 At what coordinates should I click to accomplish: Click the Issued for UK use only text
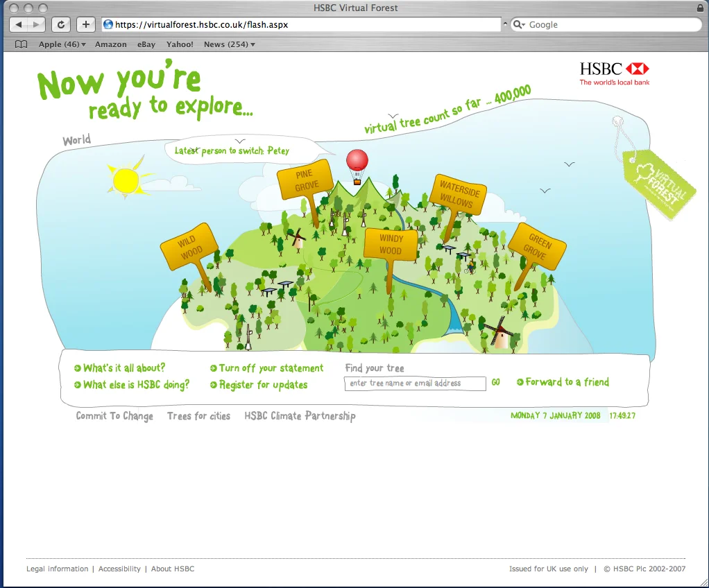(x=549, y=569)
